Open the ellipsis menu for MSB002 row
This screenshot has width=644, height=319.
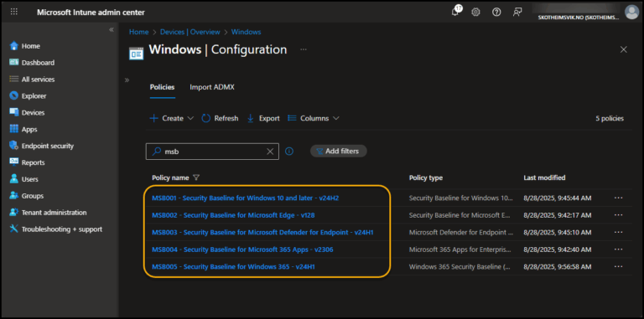619,215
